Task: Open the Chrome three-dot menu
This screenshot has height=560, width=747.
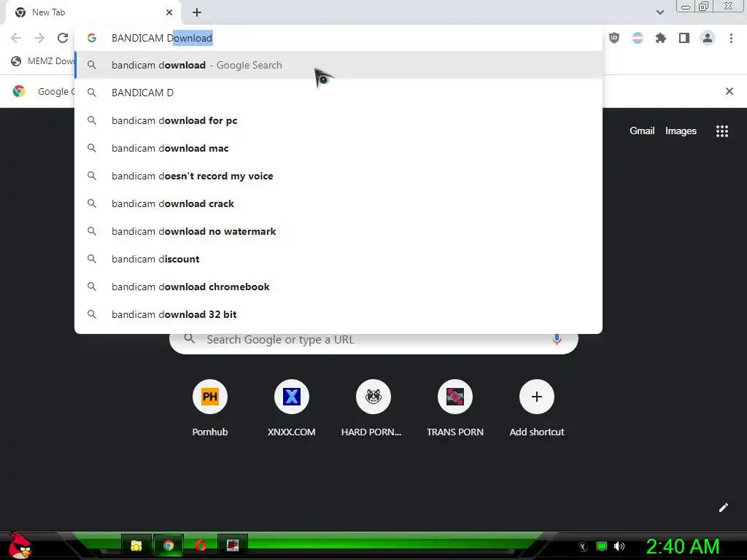Action: point(731,38)
